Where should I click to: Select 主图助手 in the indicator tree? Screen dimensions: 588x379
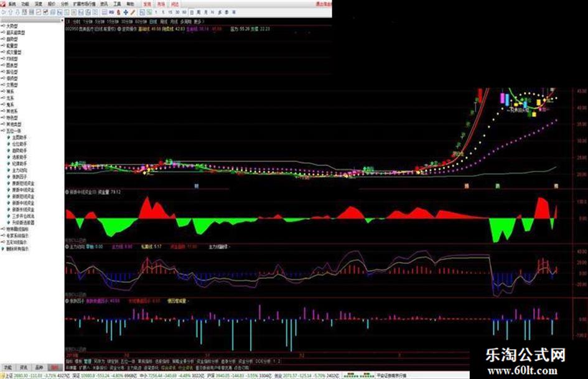pyautogui.click(x=19, y=138)
